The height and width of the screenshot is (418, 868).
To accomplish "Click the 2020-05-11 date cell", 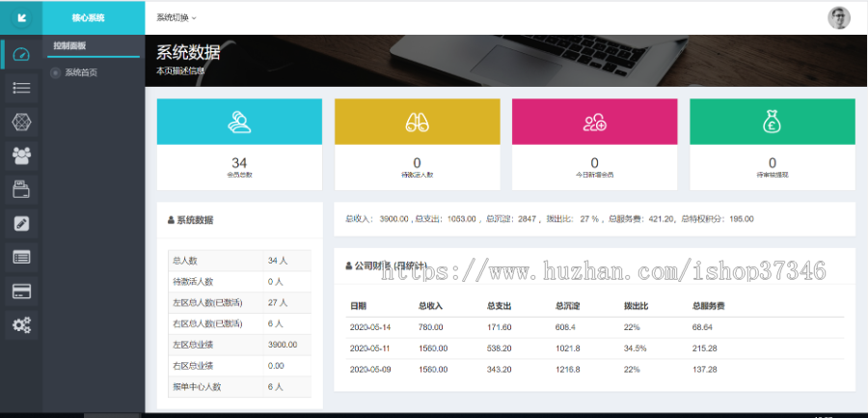I will tap(370, 348).
